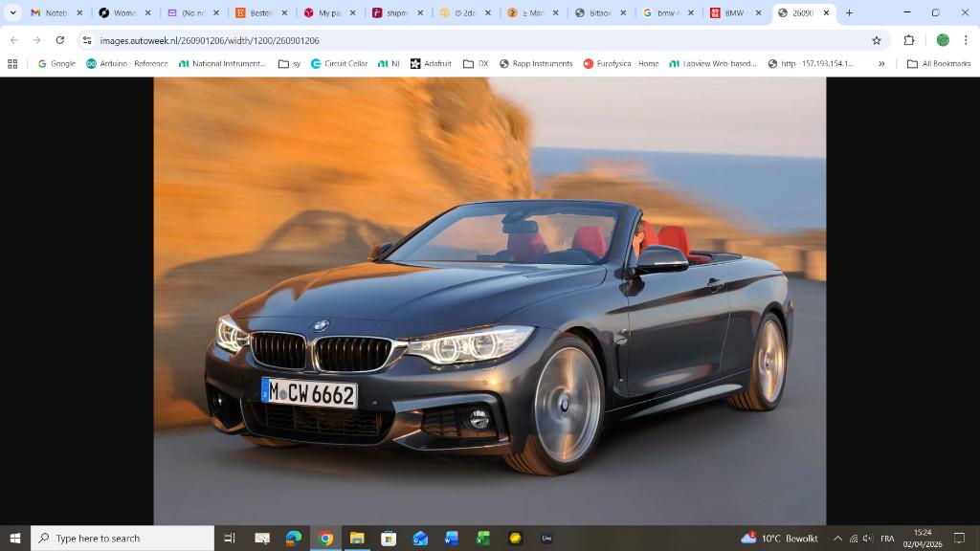Show hidden bookmarks via the chevron

tap(880, 63)
